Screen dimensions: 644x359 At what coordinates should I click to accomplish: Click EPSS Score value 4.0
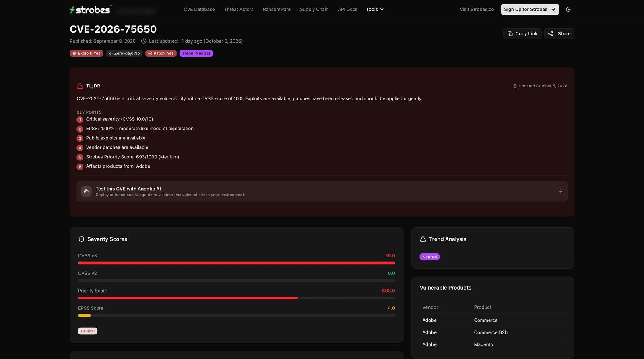391,308
